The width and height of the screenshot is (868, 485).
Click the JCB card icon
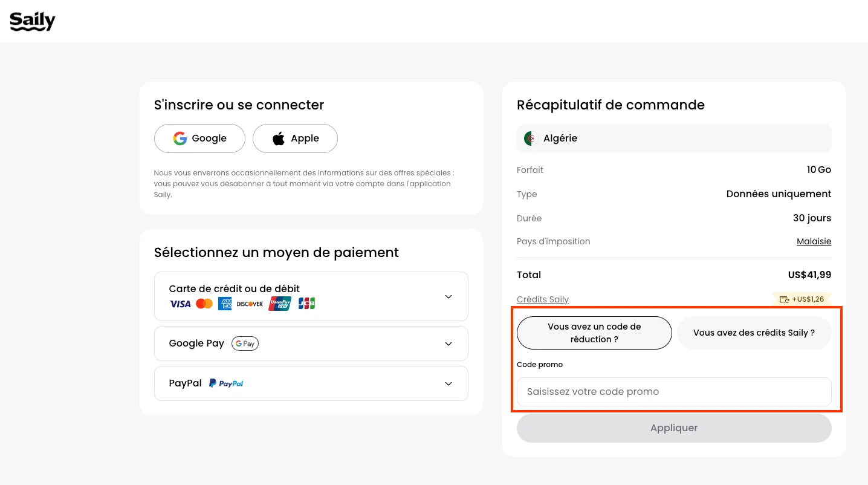(306, 304)
